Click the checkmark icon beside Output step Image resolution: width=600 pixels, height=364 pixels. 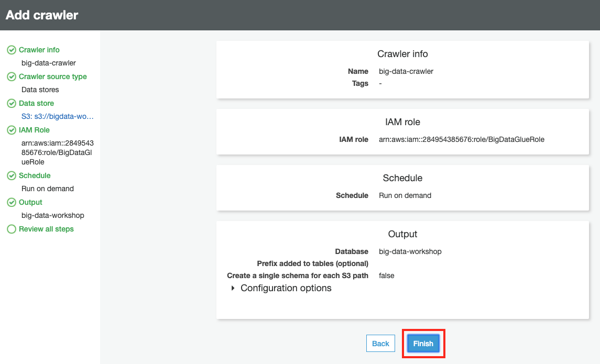(x=11, y=202)
